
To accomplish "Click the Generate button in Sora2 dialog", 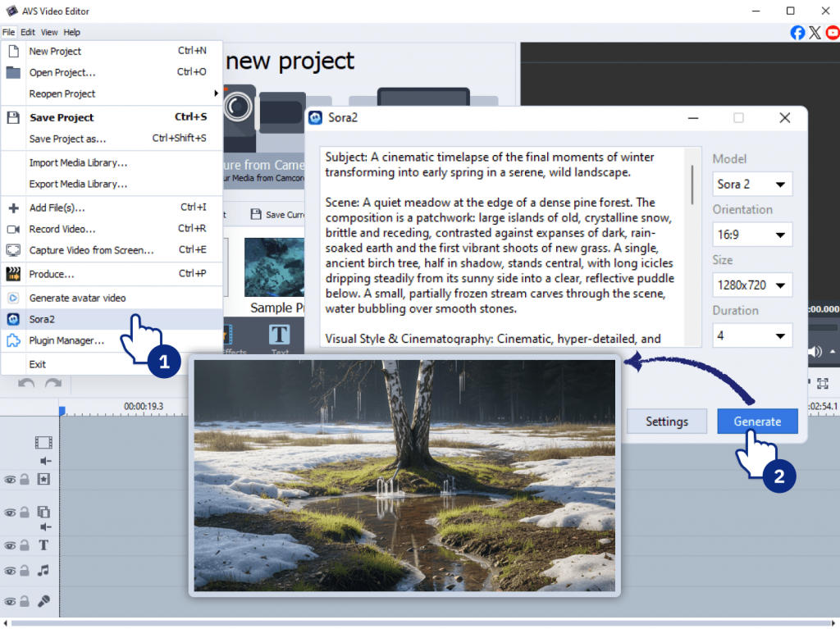I will coord(757,422).
